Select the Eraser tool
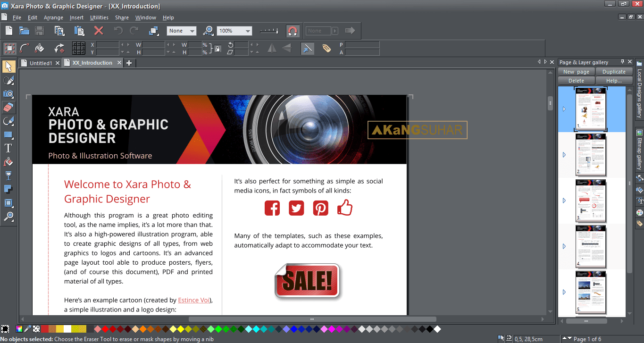Screen dimensions: 644x343 [8, 107]
